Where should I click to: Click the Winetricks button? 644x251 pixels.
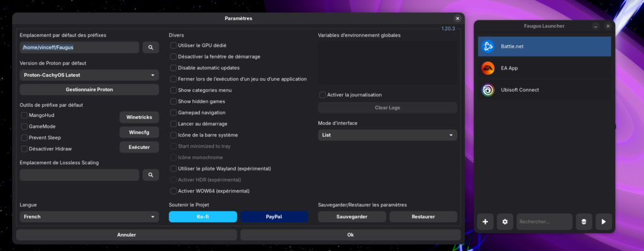point(139,118)
